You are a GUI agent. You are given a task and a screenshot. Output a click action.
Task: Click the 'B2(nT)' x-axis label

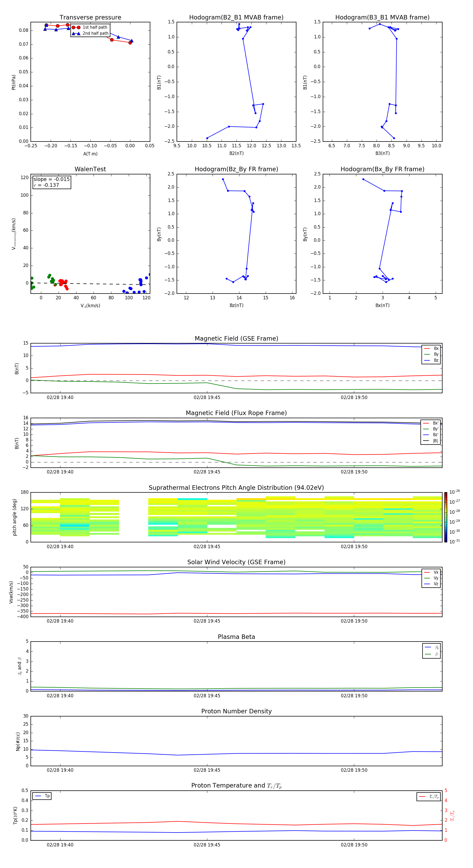[x=236, y=153]
